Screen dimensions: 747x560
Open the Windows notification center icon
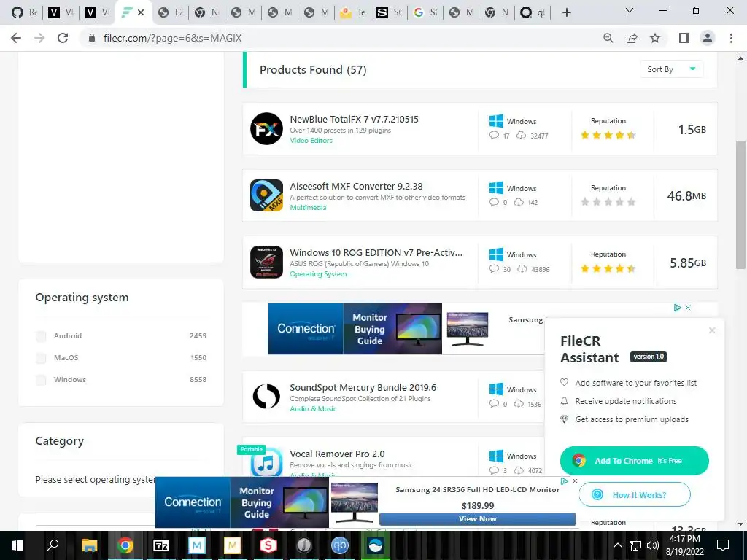(x=723, y=545)
